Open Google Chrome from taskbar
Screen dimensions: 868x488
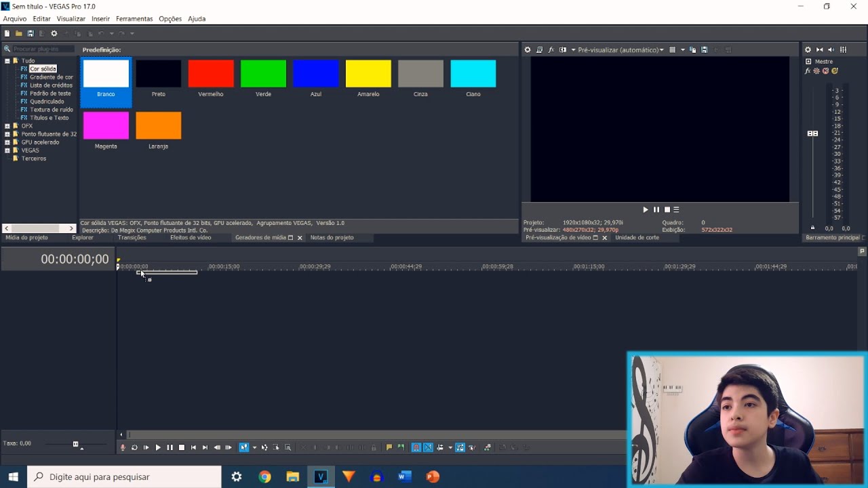pos(264,476)
